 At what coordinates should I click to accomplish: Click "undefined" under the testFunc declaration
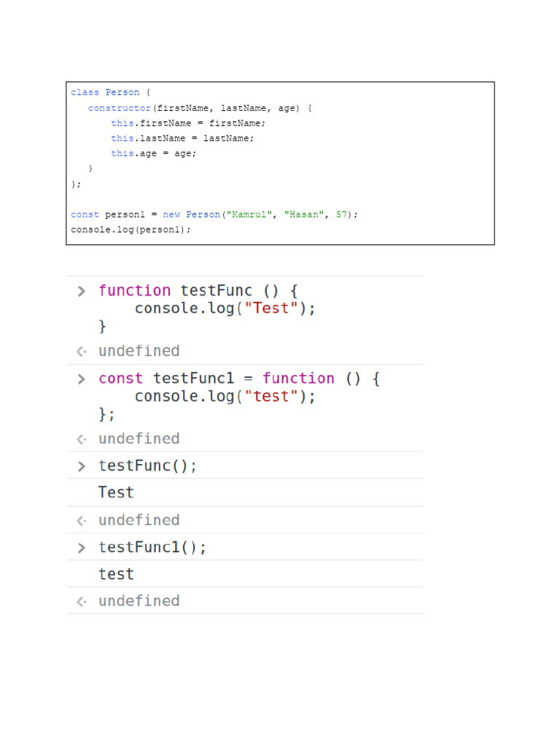click(x=139, y=351)
